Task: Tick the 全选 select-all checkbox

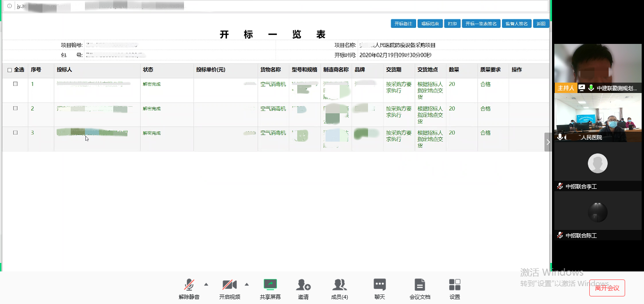Action: [x=10, y=70]
